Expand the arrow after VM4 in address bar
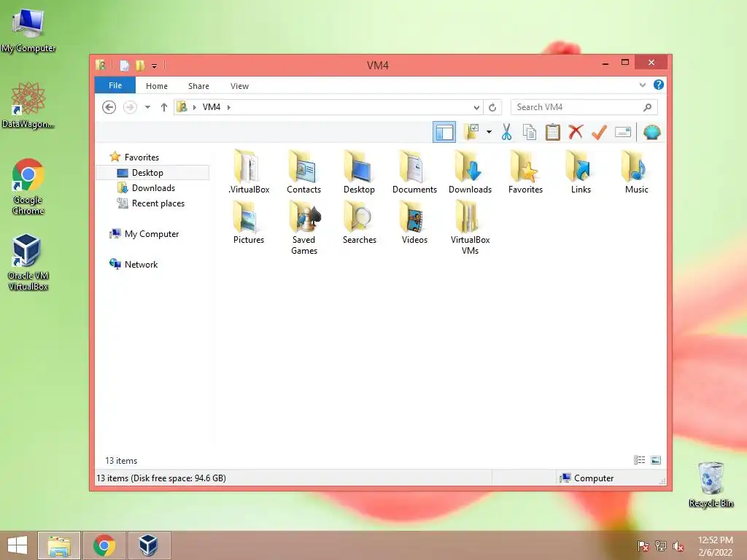The width and height of the screenshot is (747, 560). click(229, 107)
